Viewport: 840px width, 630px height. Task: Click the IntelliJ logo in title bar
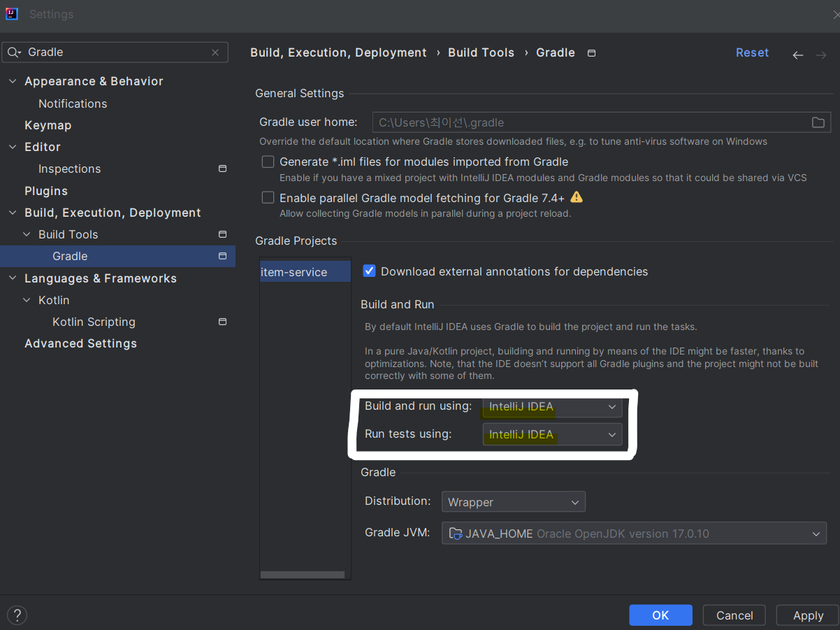[12, 14]
